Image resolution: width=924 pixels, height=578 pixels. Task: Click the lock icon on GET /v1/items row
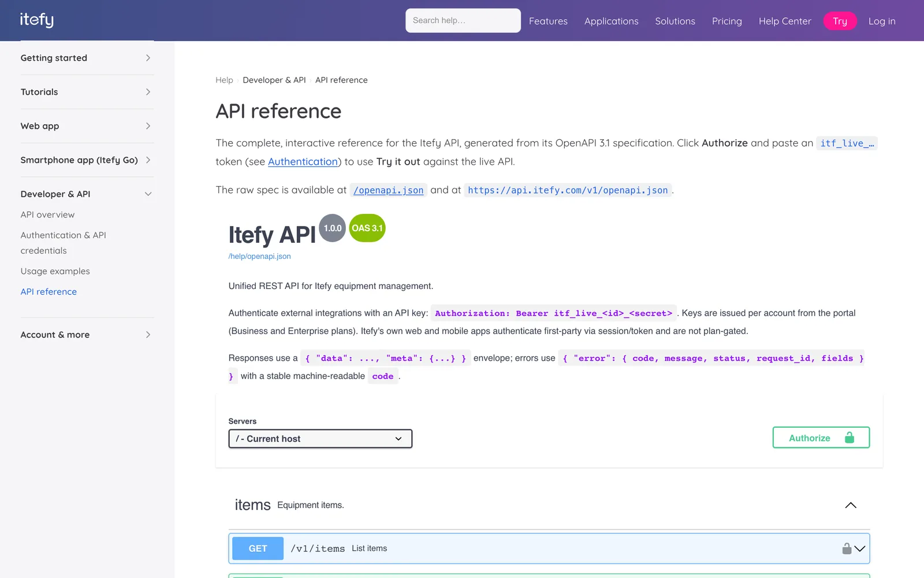[847, 549]
